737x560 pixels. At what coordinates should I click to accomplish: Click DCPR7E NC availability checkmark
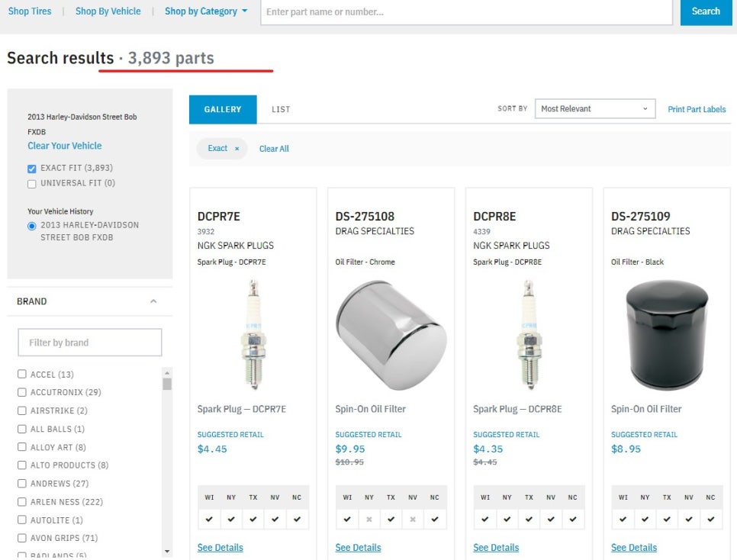pyautogui.click(x=297, y=519)
